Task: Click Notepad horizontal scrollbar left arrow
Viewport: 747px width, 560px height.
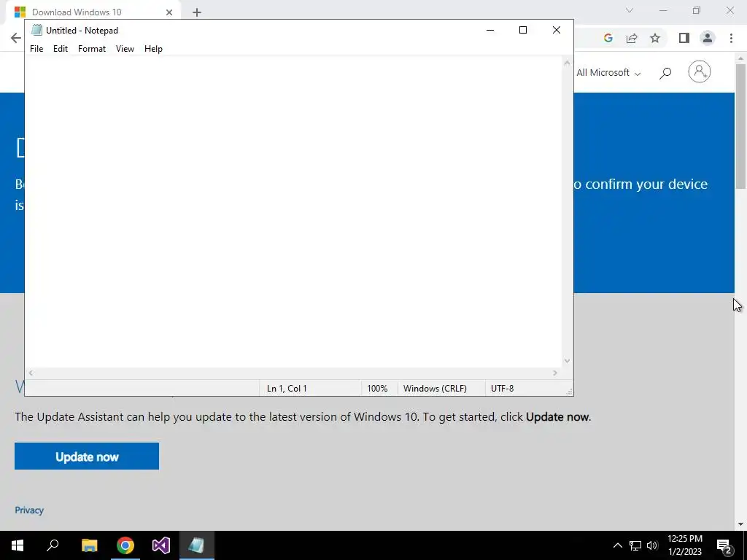Action: pos(31,373)
